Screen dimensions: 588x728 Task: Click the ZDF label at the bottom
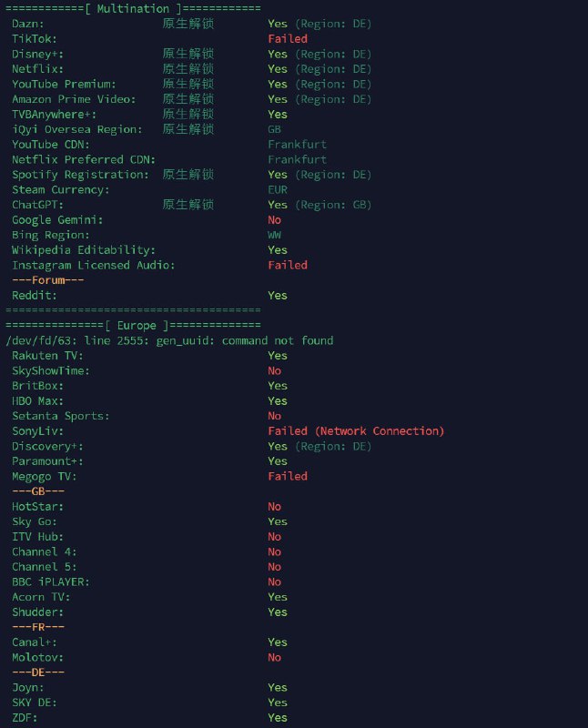tap(25, 718)
